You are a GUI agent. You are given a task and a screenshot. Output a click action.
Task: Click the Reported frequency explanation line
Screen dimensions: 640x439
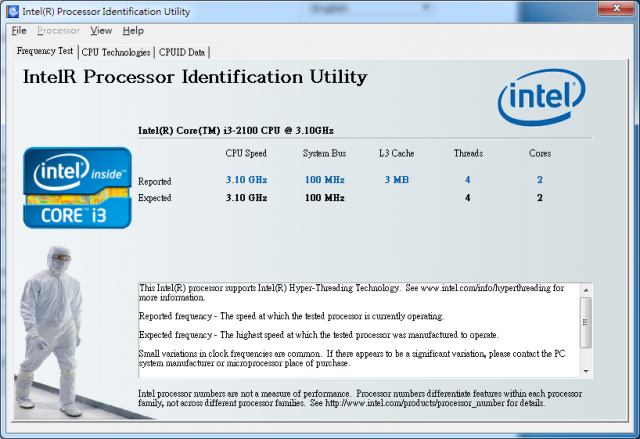coord(291,316)
